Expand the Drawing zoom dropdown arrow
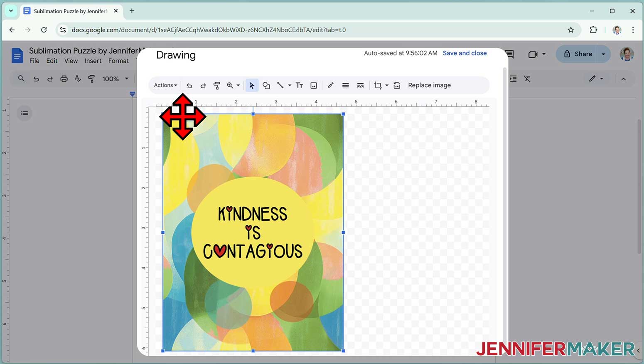This screenshot has width=644, height=364. click(x=238, y=85)
